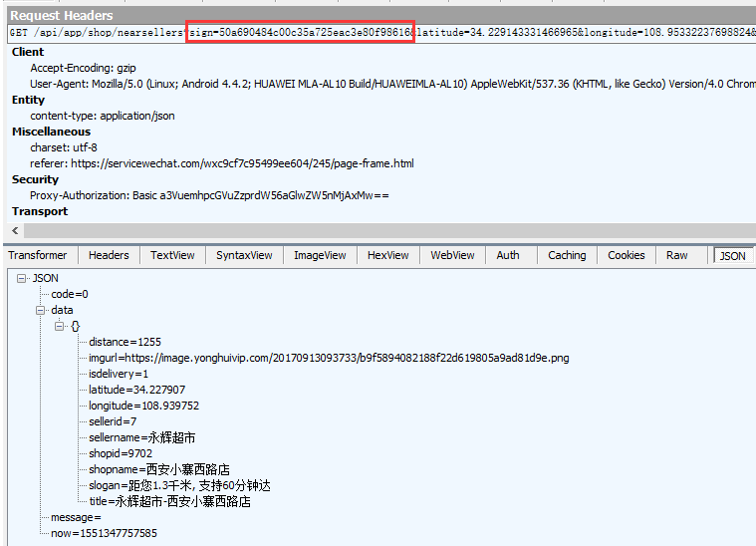This screenshot has width=756, height=546.
Task: Select the message= node
Action: point(76,517)
